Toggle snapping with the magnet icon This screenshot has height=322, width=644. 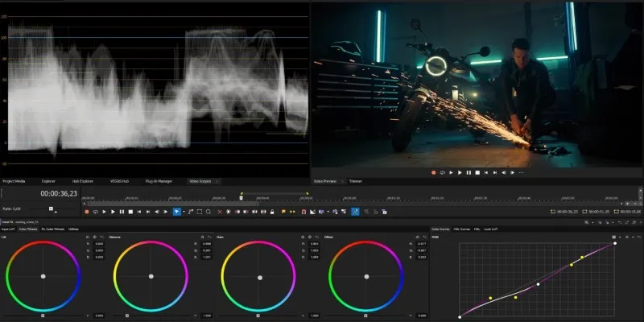[x=304, y=212]
